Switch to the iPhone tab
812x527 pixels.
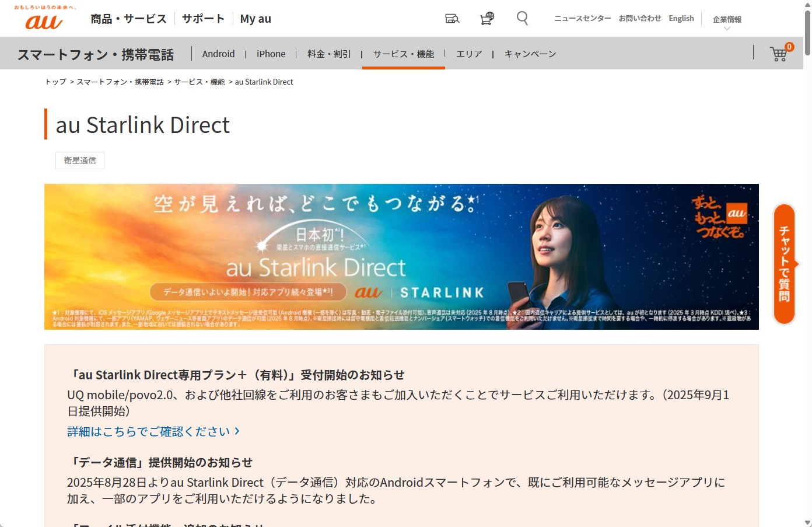[x=271, y=53]
